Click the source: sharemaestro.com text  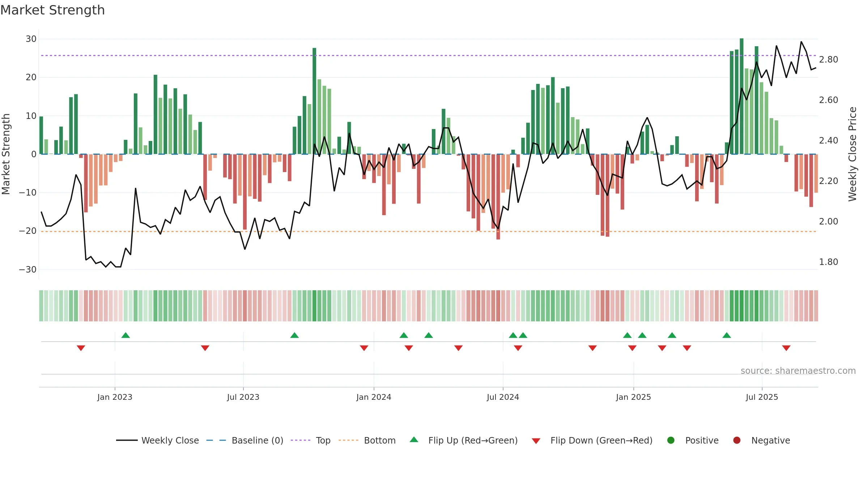[798, 371]
